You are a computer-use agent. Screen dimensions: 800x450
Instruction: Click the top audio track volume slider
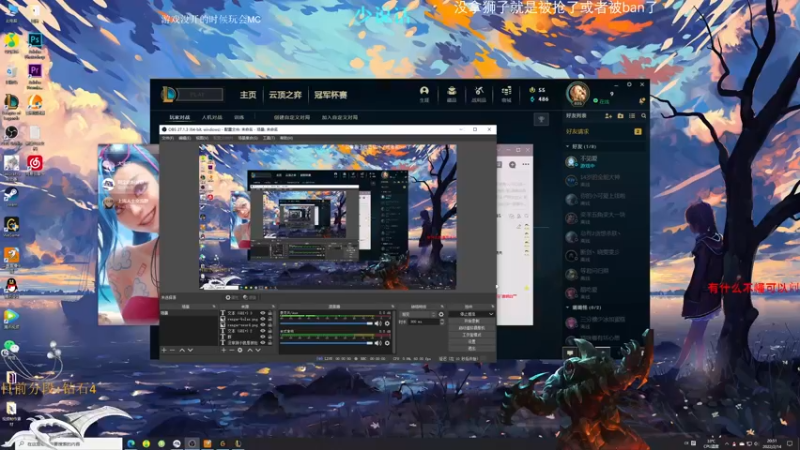pyautogui.click(x=327, y=323)
